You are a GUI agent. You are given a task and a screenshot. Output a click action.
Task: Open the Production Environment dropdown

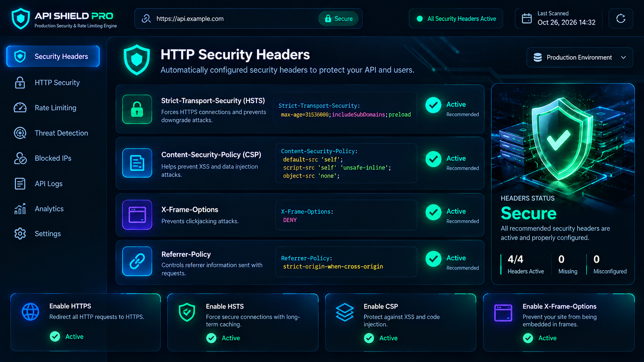coord(580,57)
